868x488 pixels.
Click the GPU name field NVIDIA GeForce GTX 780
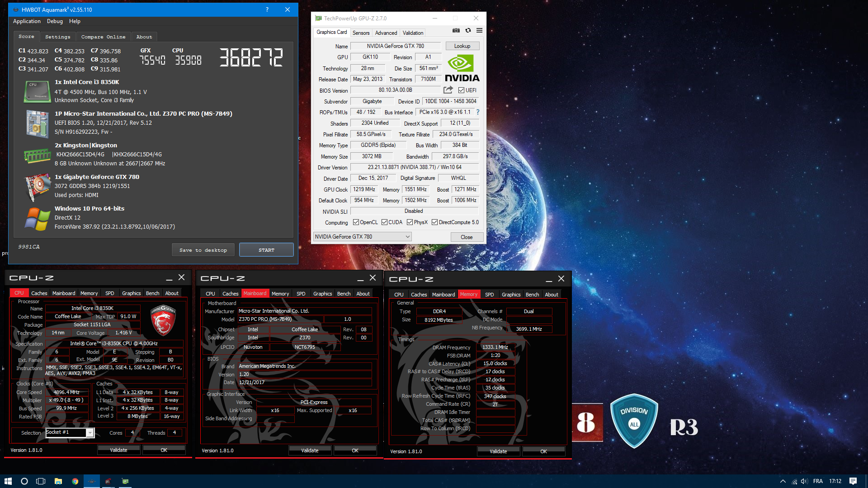pyautogui.click(x=395, y=46)
